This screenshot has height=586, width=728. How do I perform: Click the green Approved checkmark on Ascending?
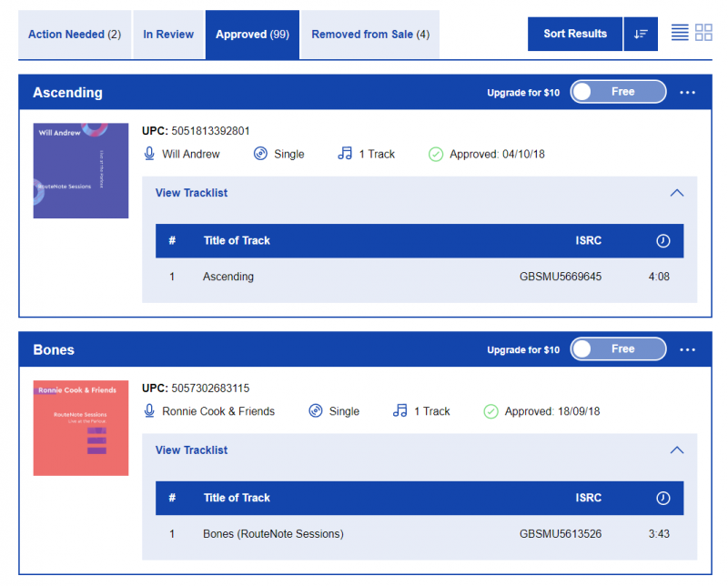click(x=436, y=154)
